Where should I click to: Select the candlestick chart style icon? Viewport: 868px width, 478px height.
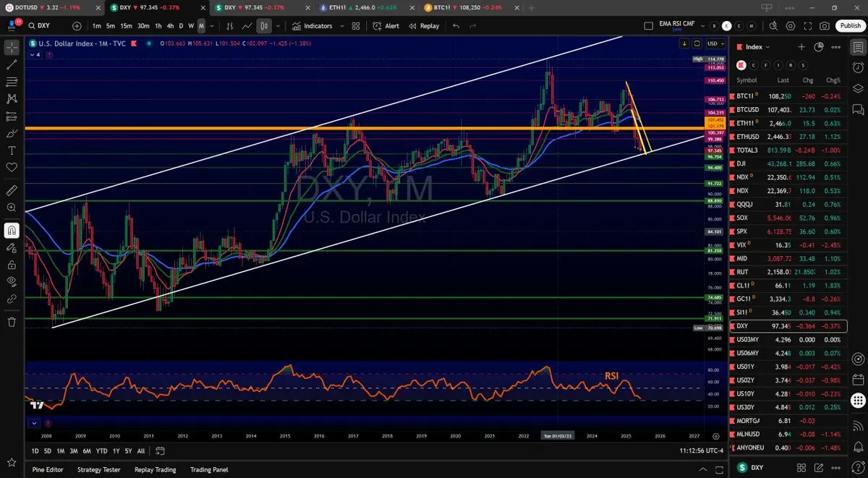click(264, 26)
